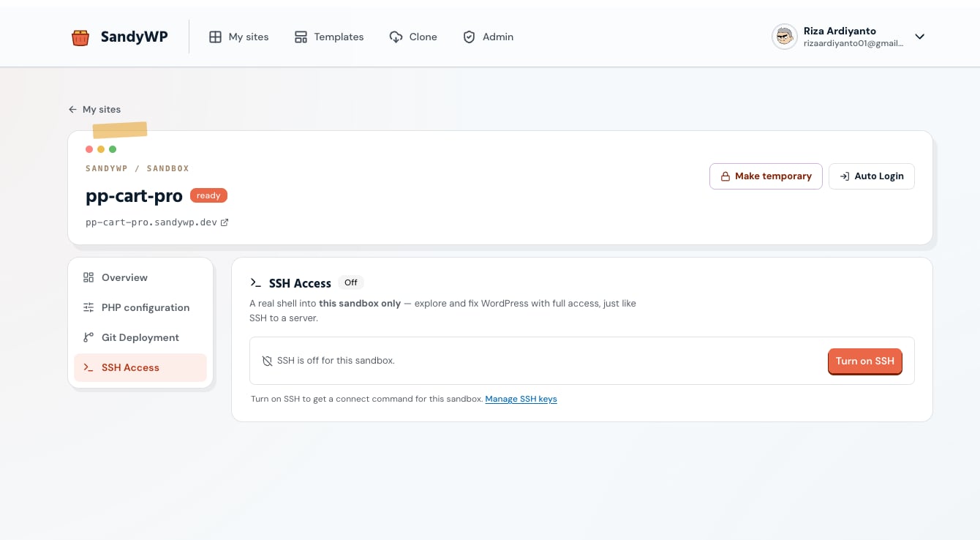Click the ready status badge

tap(208, 195)
